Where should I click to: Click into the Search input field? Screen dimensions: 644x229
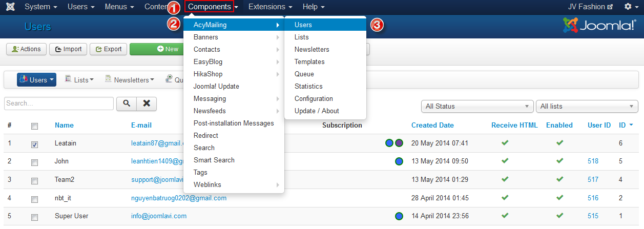pos(59,103)
